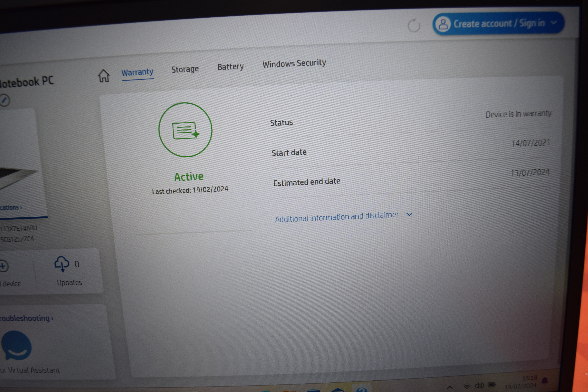Image resolution: width=588 pixels, height=392 pixels.
Task: Refresh the warranty status
Action: pos(414,25)
